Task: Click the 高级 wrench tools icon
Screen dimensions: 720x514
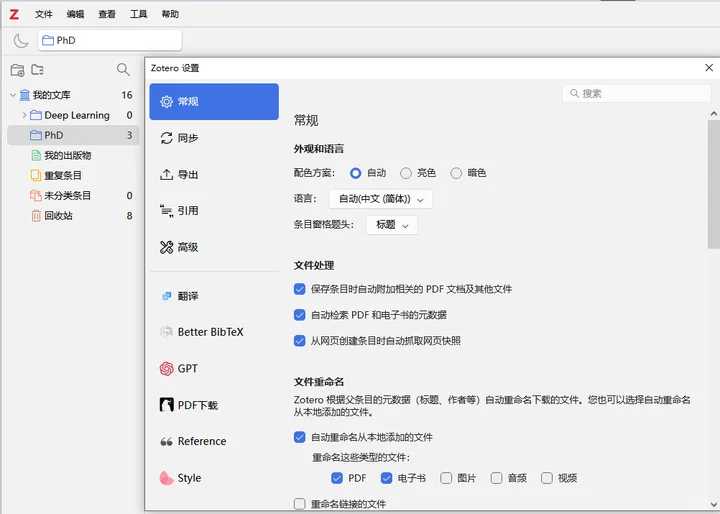Action: point(166,247)
